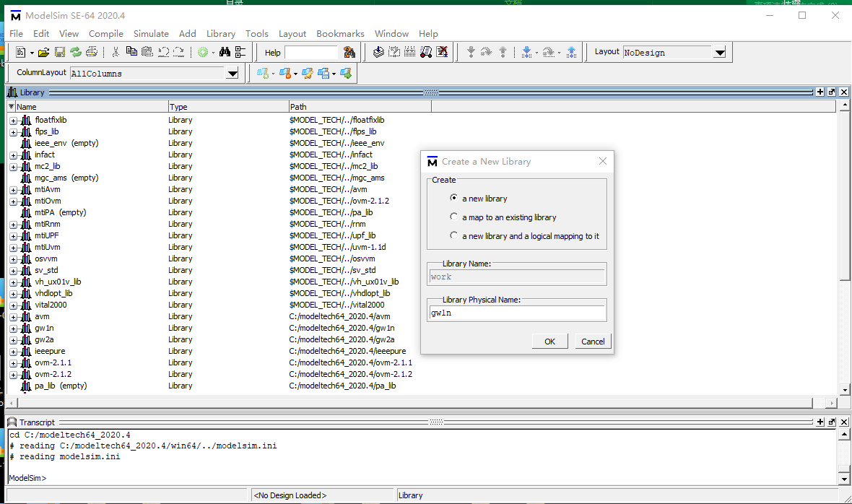
Task: Click the Export bookmark green-arrow icon
Action: (346, 74)
